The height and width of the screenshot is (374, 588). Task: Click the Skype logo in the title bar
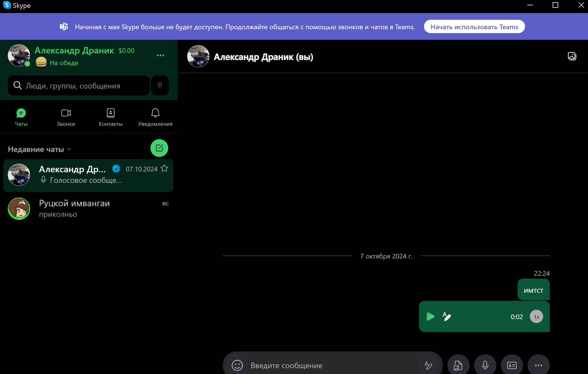(7, 5)
